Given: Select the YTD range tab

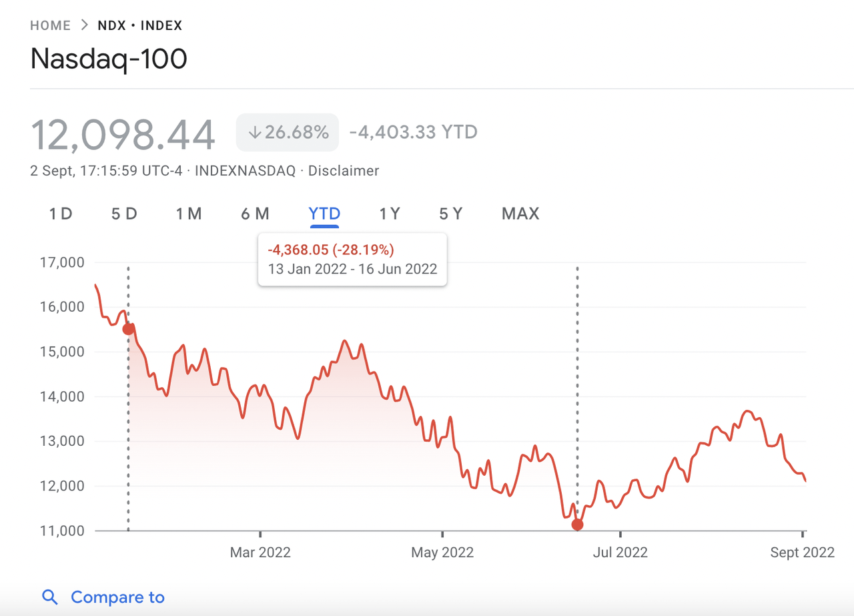Looking at the screenshot, I should [324, 214].
